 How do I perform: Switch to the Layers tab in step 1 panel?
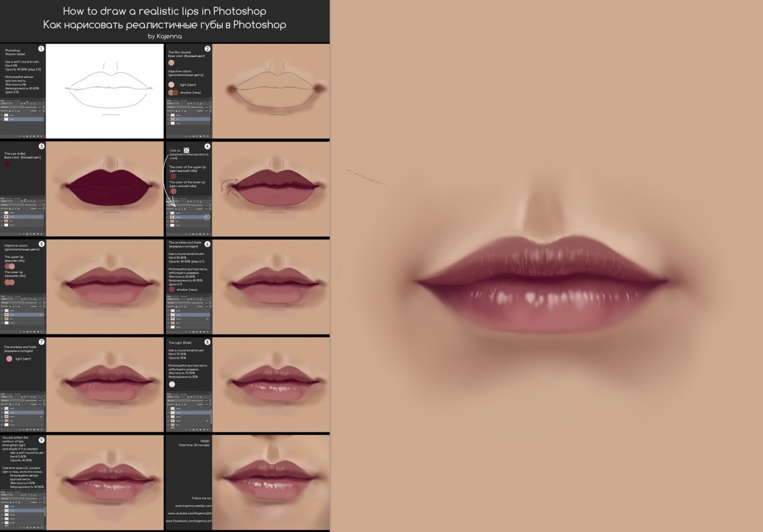pyautogui.click(x=3, y=101)
